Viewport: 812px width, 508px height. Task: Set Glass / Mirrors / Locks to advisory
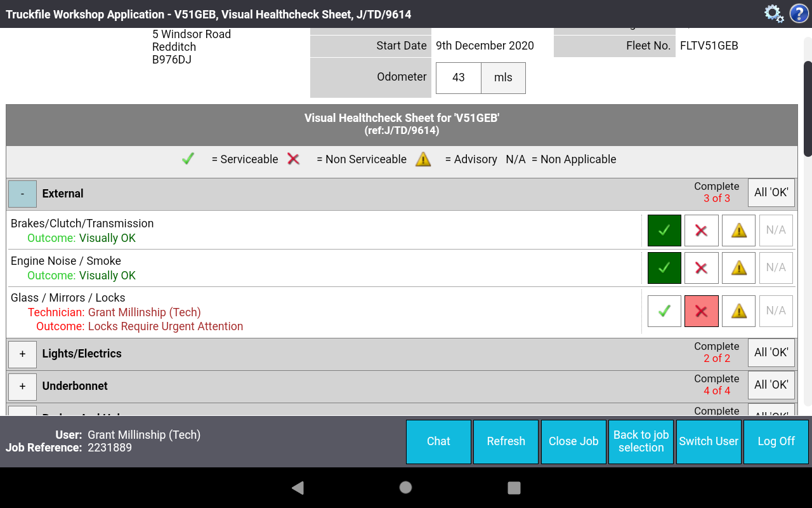[x=739, y=311]
